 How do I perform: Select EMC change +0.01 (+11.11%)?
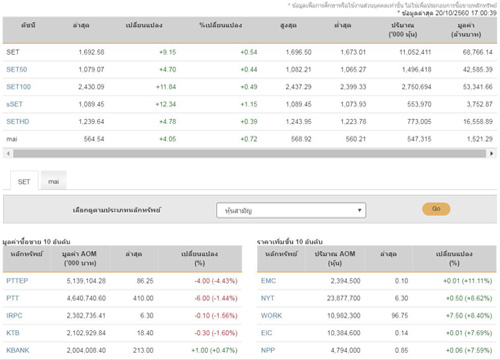pos(468,281)
